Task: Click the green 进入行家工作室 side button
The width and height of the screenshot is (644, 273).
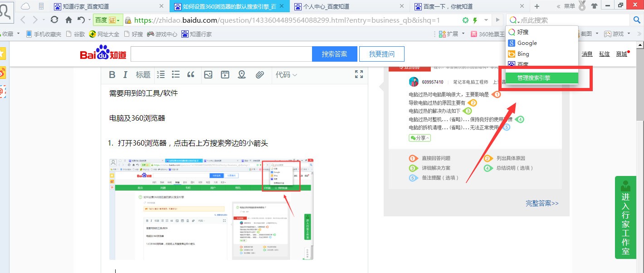Action: pyautogui.click(x=626, y=217)
